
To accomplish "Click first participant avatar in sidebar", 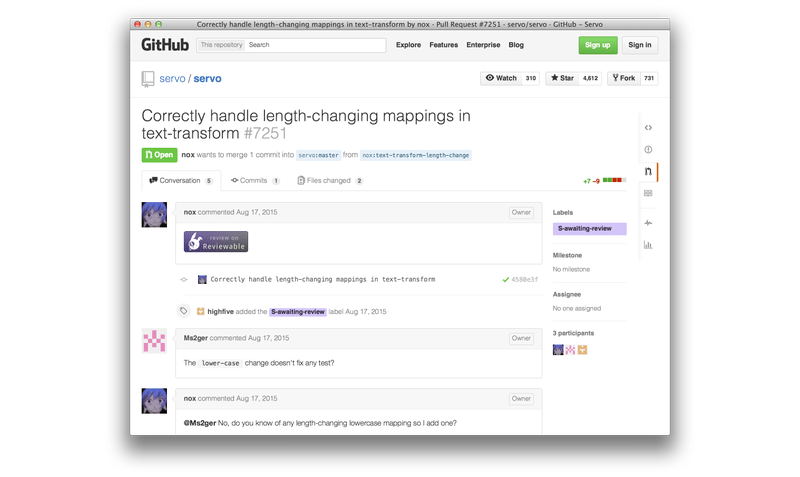I will coord(558,349).
